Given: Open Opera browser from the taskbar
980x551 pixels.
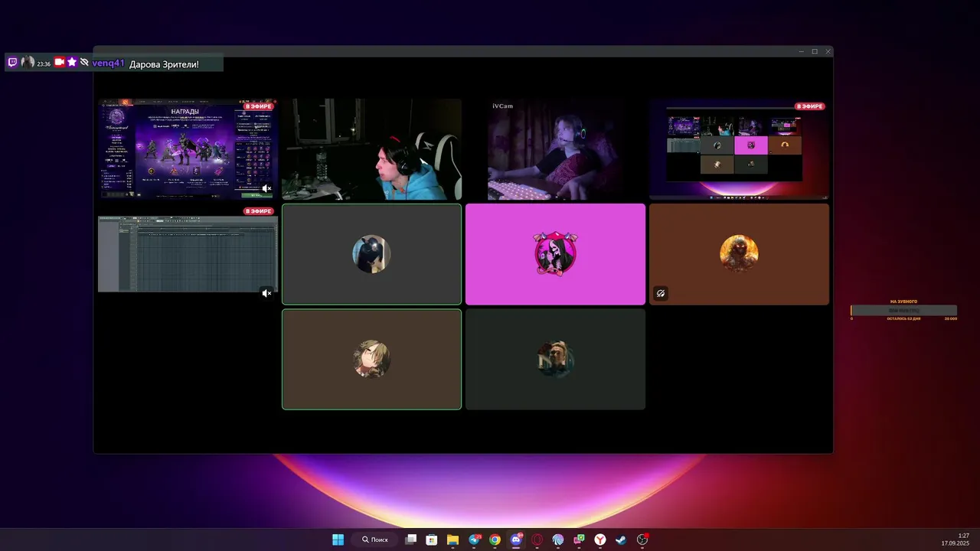Looking at the screenshot, I should tap(537, 540).
